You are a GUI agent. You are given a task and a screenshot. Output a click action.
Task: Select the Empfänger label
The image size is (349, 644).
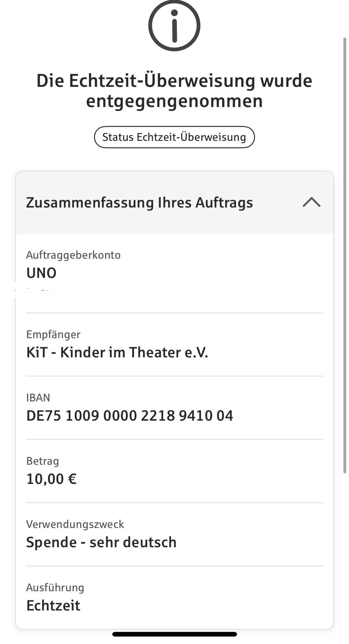point(53,334)
